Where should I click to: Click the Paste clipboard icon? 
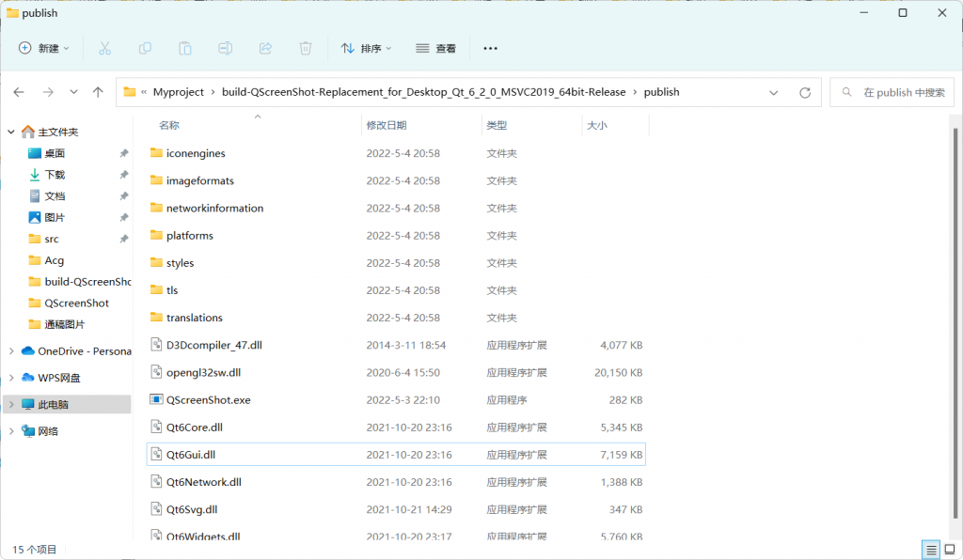185,49
